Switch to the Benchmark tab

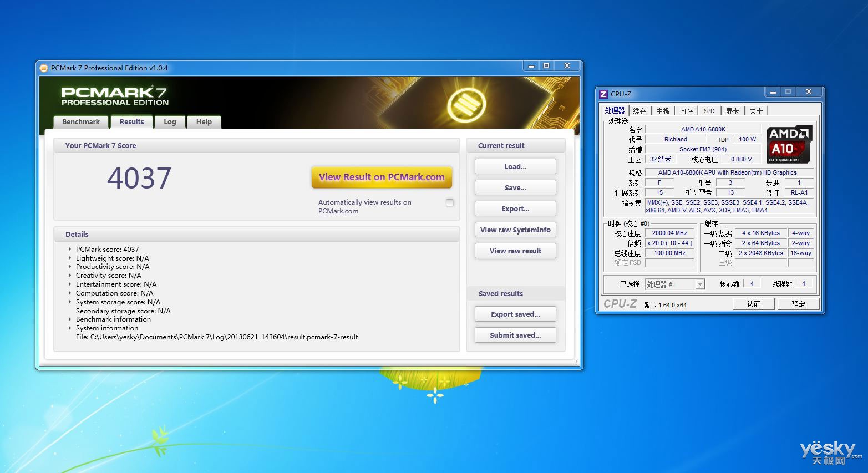[81, 122]
